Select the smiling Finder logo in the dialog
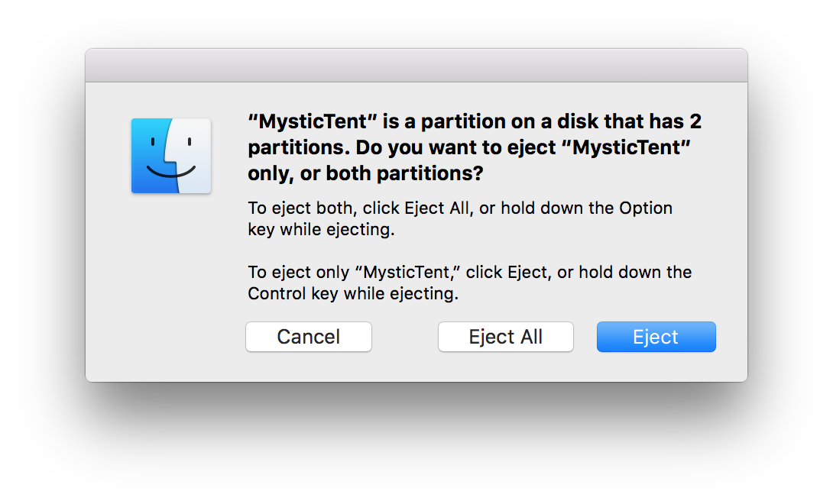This screenshot has height=504, width=833. [x=171, y=156]
